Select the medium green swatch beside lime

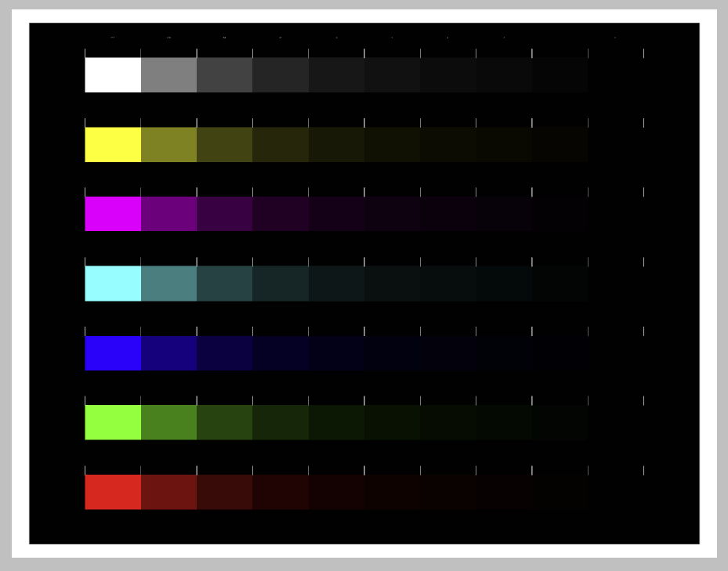click(169, 422)
